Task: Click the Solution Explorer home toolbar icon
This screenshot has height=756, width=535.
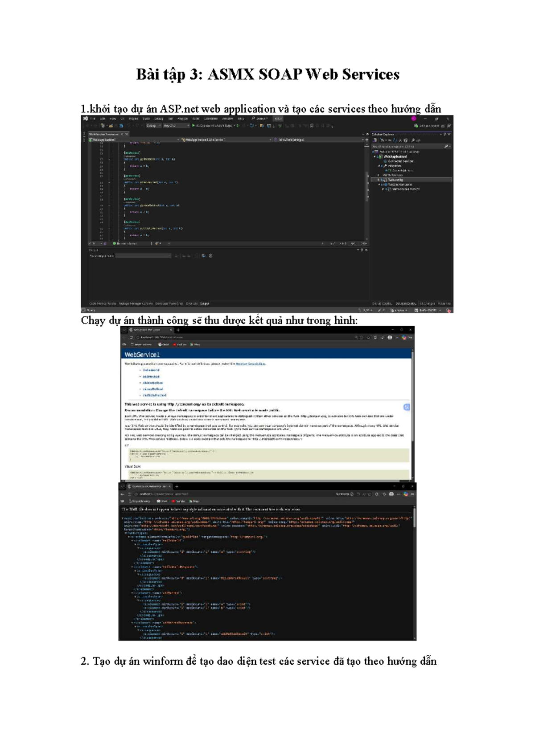Action: coord(374,140)
